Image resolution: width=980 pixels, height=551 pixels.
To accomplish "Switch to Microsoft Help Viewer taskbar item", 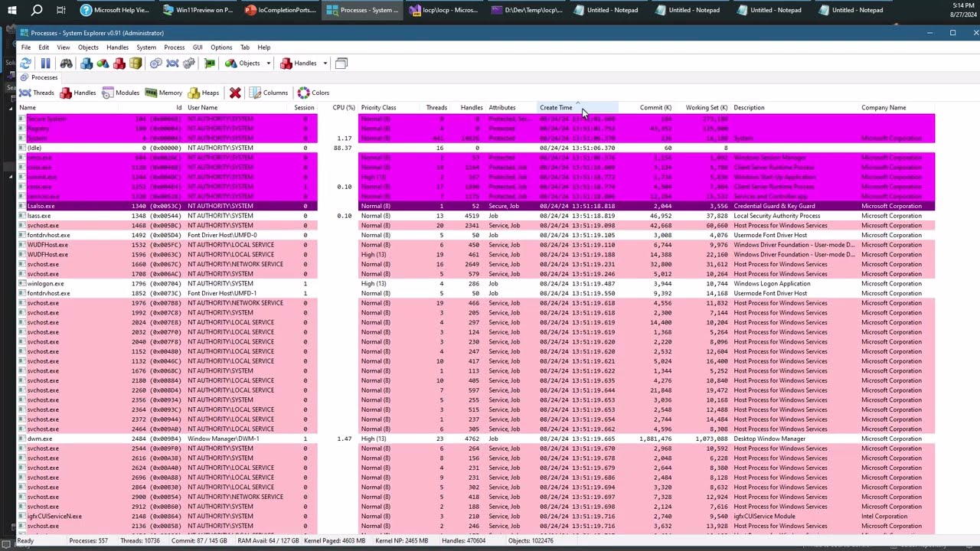I will click(x=115, y=10).
